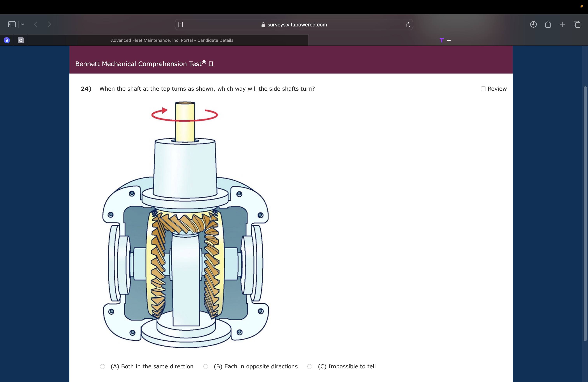This screenshot has width=588, height=382.
Task: Select (A) Both in the same direction
Action: 102,366
